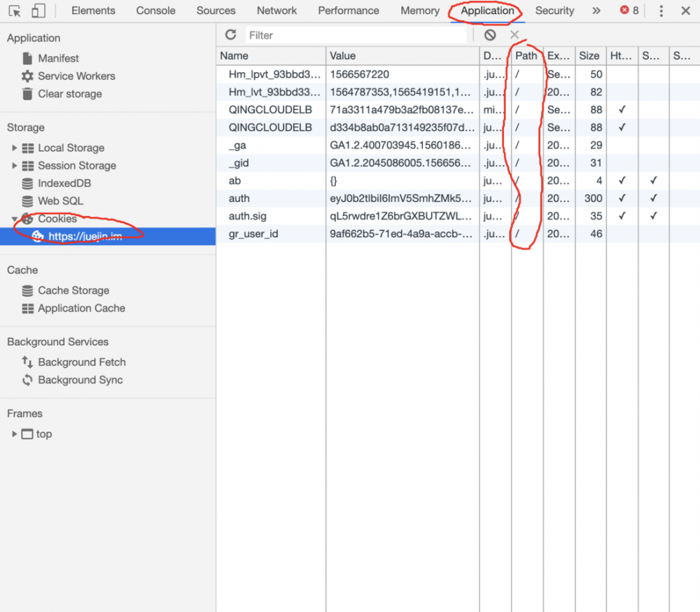The width and height of the screenshot is (700, 612).
Task: Open the Memory tab
Action: click(420, 10)
